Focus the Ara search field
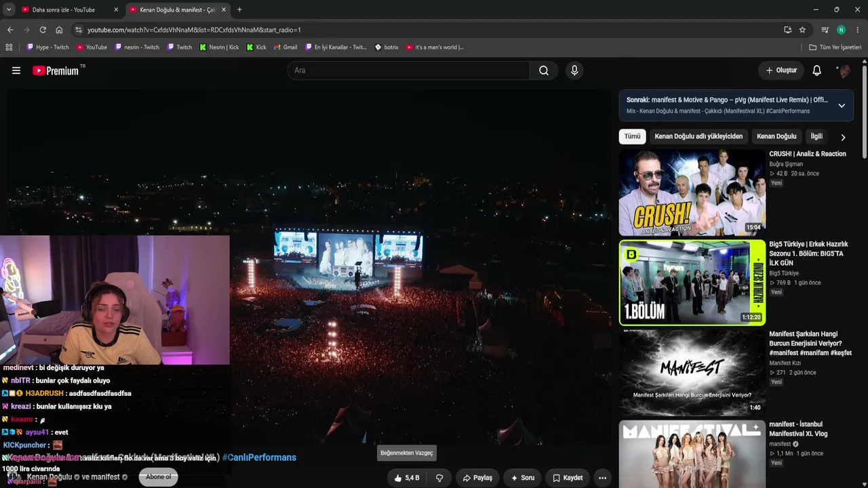868x488 pixels. (408, 70)
